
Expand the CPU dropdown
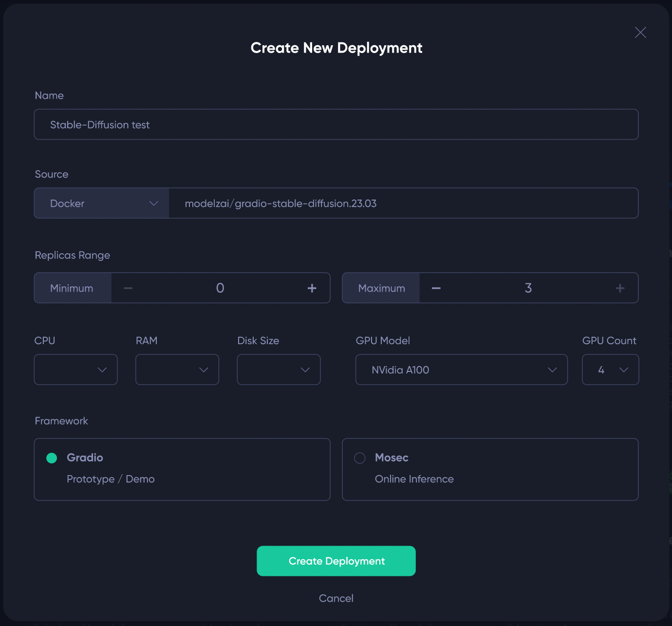[x=76, y=369]
